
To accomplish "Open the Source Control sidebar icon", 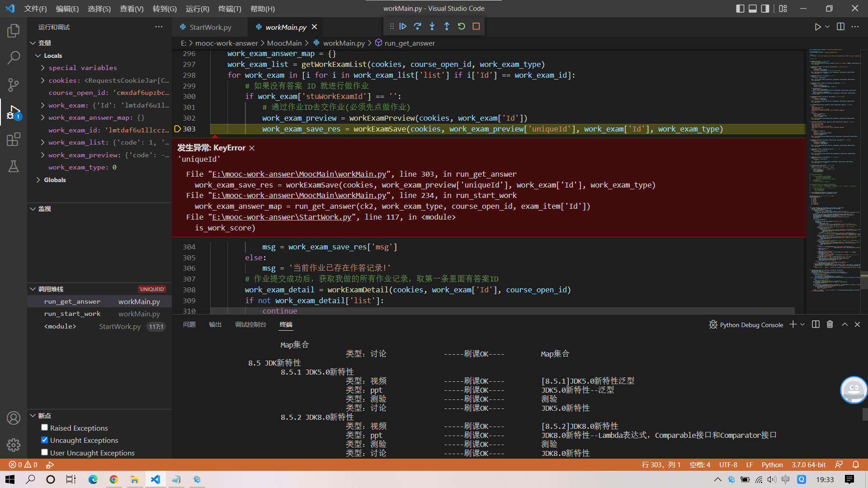I will [14, 85].
